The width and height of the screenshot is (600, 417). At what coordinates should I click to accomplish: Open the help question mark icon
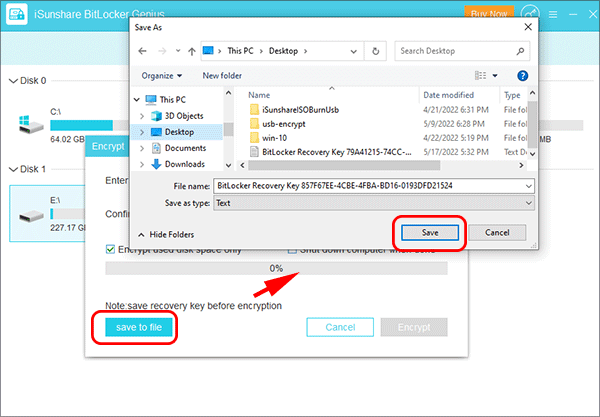point(522,75)
